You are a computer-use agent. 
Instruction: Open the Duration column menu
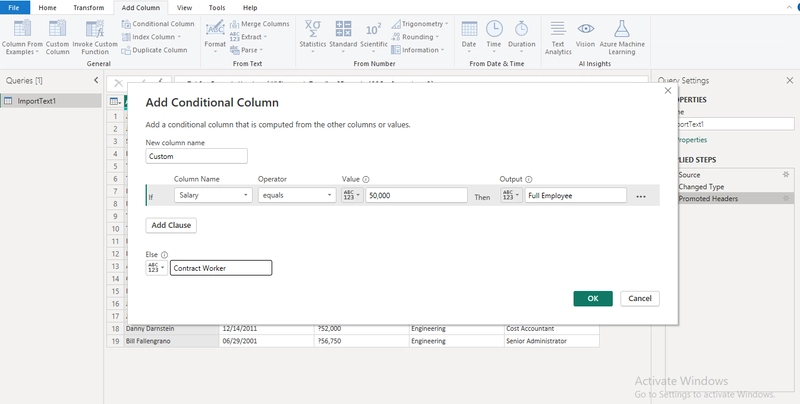pos(521,36)
